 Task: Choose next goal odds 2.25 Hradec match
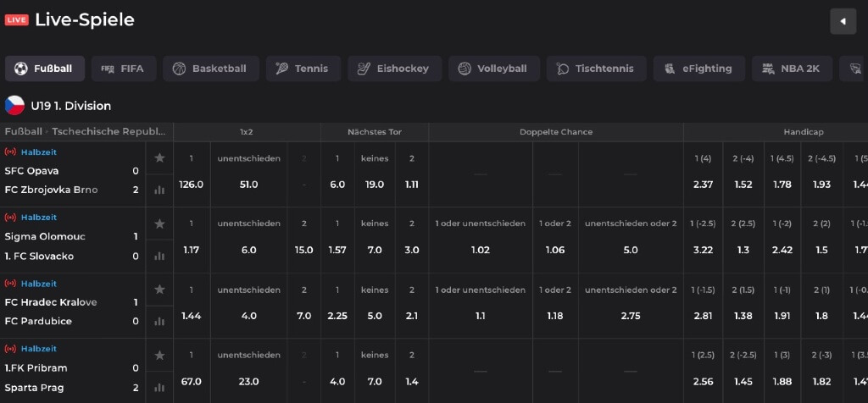(x=337, y=305)
